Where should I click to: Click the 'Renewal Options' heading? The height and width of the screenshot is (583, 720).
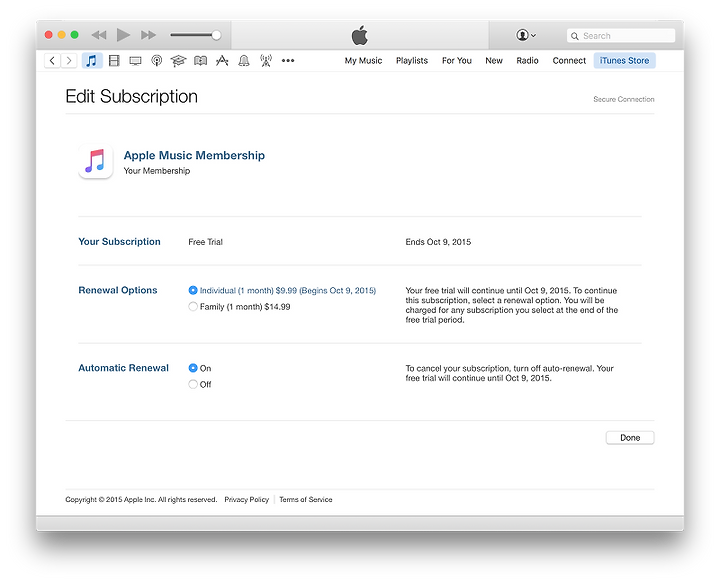(118, 290)
